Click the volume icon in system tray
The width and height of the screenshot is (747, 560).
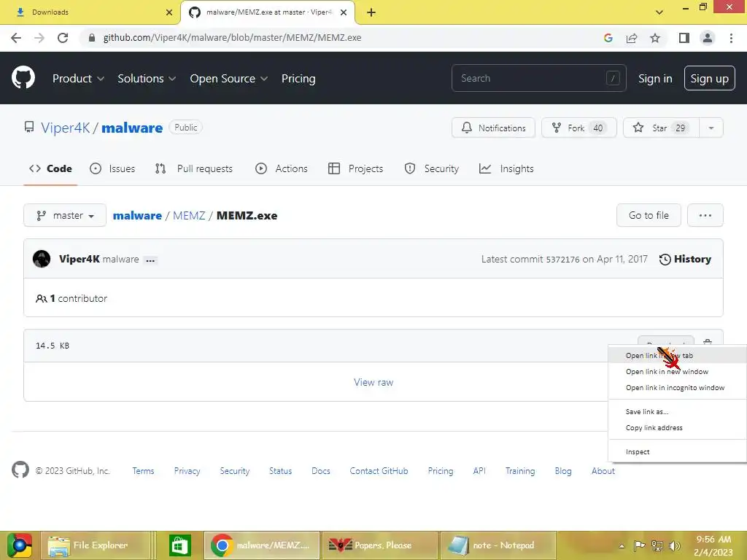pyautogui.click(x=674, y=545)
